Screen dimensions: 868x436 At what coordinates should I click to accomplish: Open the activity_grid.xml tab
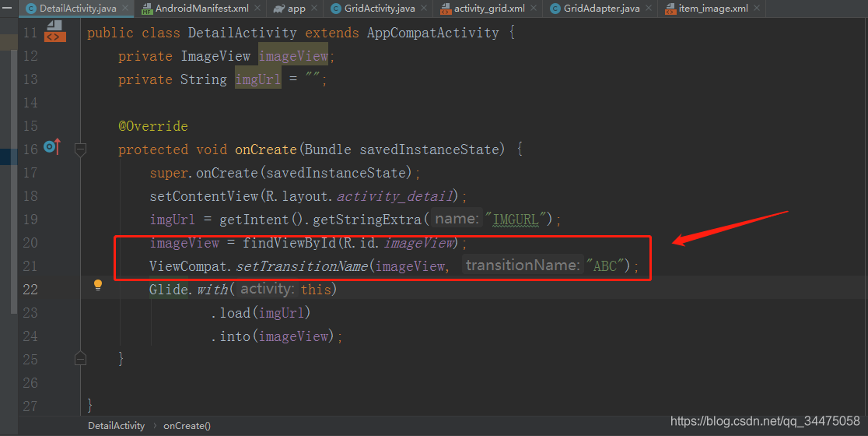[489, 9]
